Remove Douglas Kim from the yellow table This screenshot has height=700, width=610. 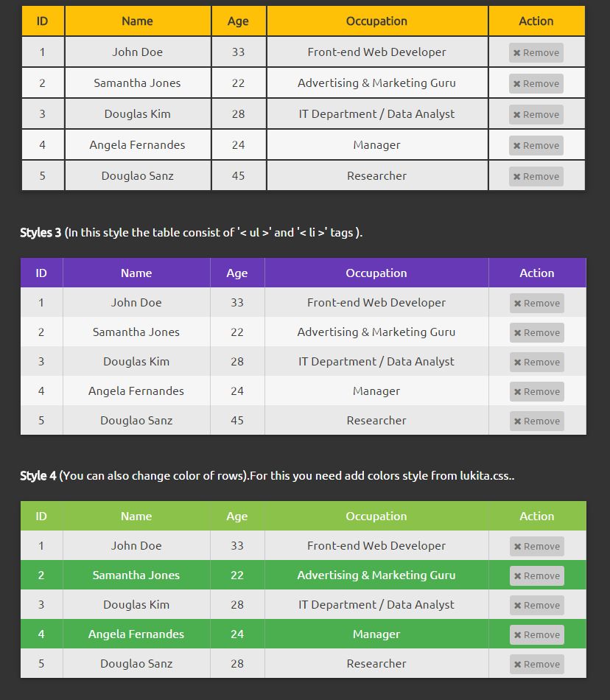(536, 114)
